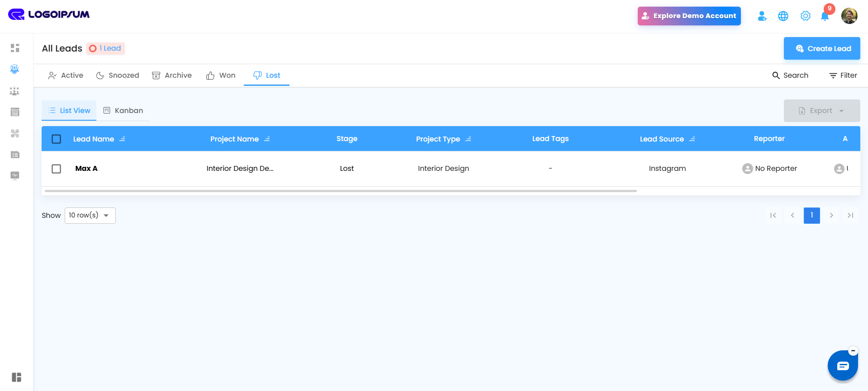The height and width of the screenshot is (391, 868).
Task: Click the add user icon in header
Action: 762,16
